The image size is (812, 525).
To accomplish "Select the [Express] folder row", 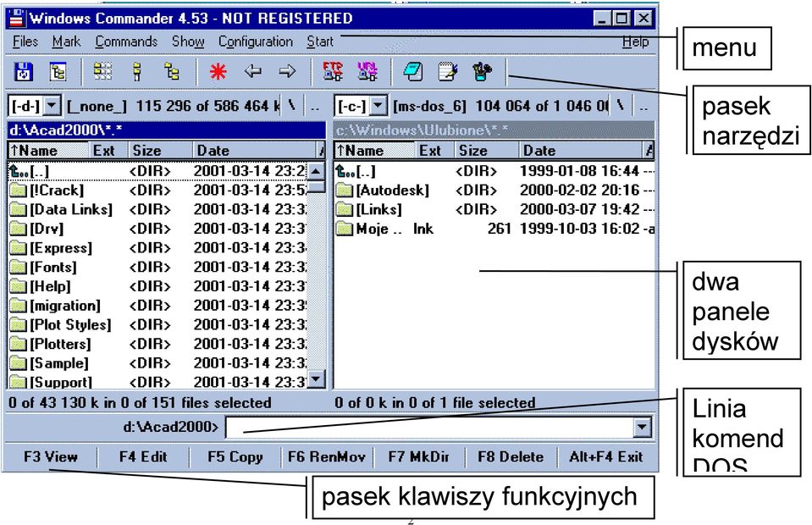I will coord(158,248).
